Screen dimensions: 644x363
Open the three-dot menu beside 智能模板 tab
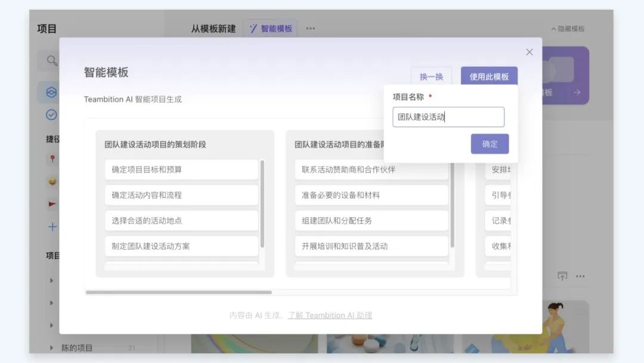click(x=310, y=29)
